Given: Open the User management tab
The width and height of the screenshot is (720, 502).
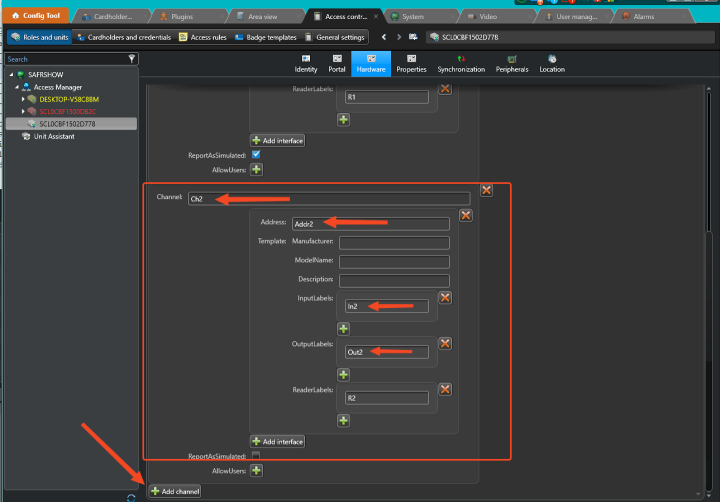Looking at the screenshot, I should coord(576,17).
